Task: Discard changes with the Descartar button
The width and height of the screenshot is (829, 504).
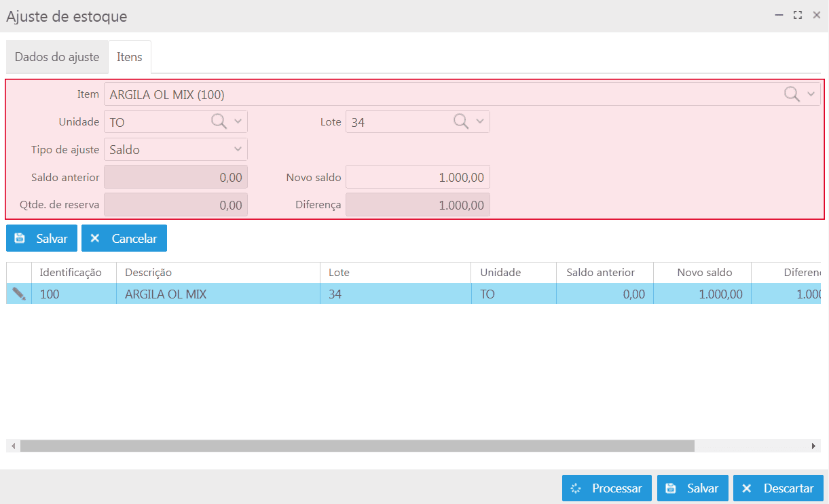Action: [778, 488]
